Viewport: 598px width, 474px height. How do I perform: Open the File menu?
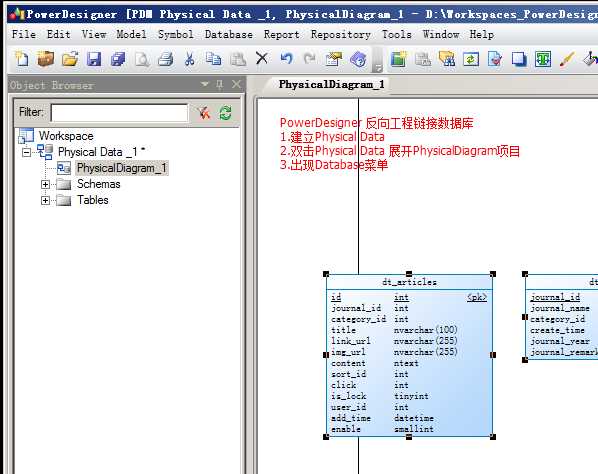[x=24, y=34]
